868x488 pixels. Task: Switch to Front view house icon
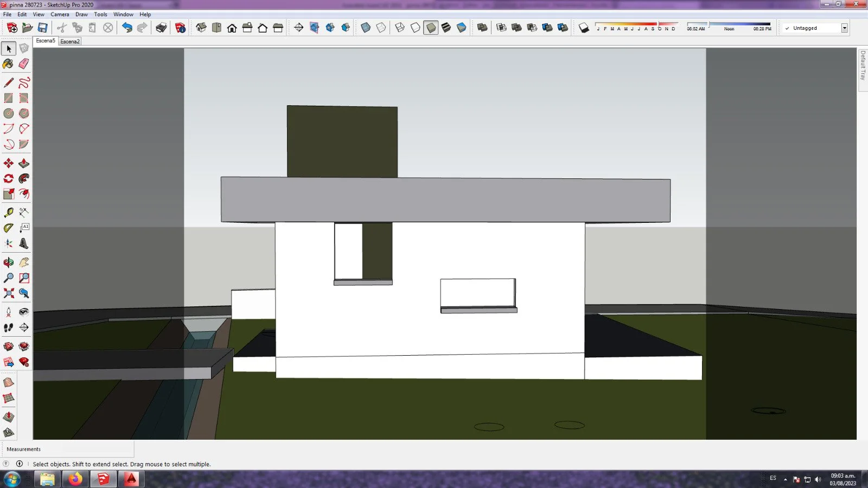(x=232, y=28)
